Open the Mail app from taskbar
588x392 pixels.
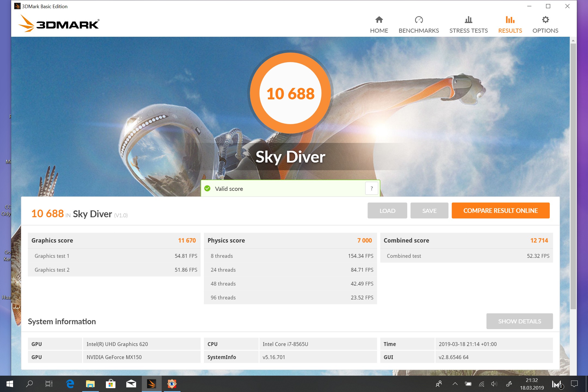(131, 384)
